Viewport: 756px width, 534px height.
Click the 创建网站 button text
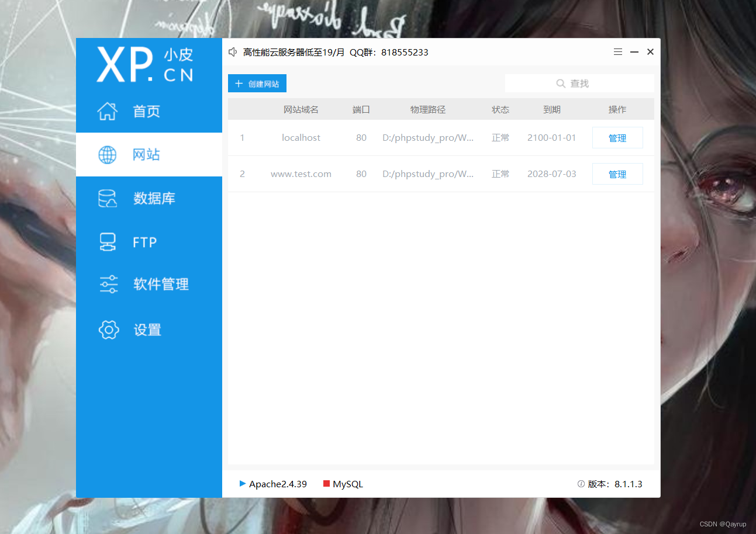click(x=264, y=84)
